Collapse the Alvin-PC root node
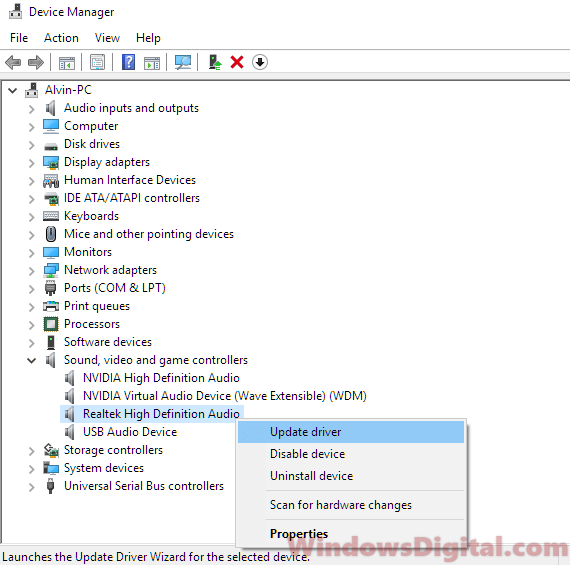 (x=13, y=90)
